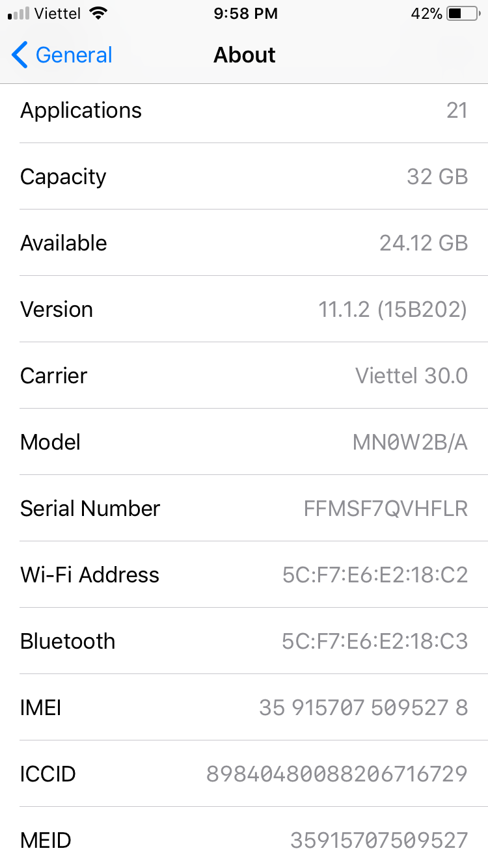This screenshot has height=868, width=488.
Task: Tap the About page title
Action: point(244,55)
